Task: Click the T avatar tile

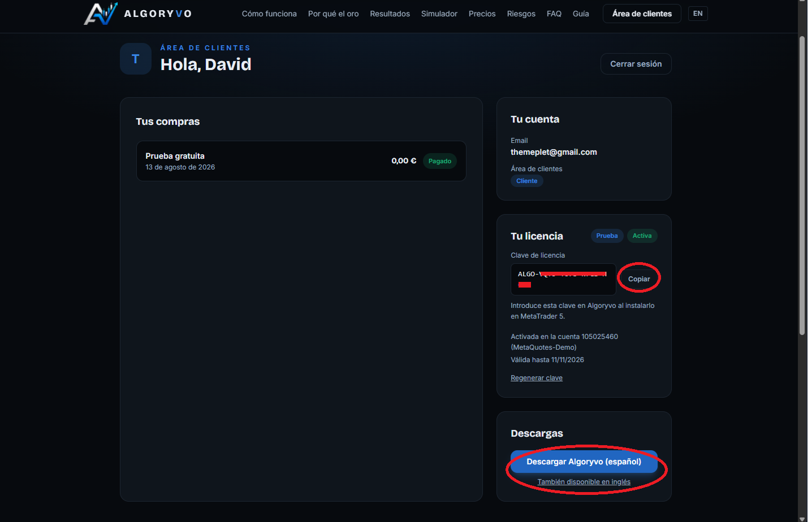Action: pyautogui.click(x=136, y=59)
